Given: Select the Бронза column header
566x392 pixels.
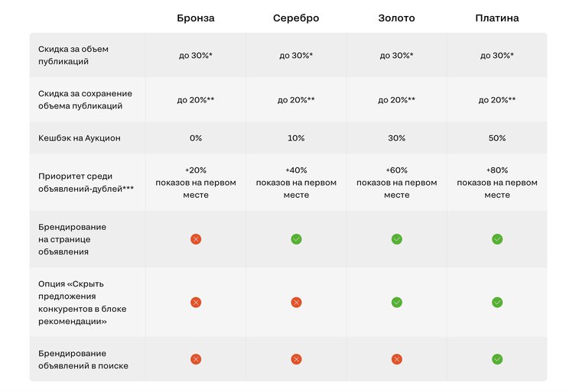Looking at the screenshot, I should [x=196, y=18].
